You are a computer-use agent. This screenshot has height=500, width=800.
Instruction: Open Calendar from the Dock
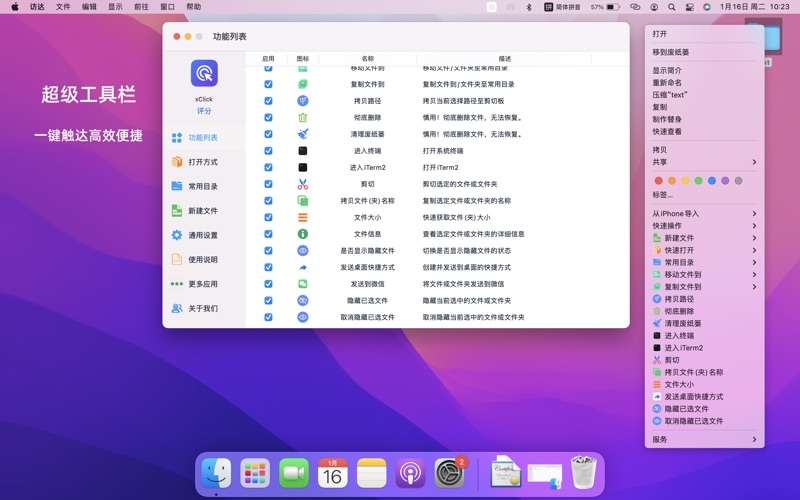pos(333,473)
